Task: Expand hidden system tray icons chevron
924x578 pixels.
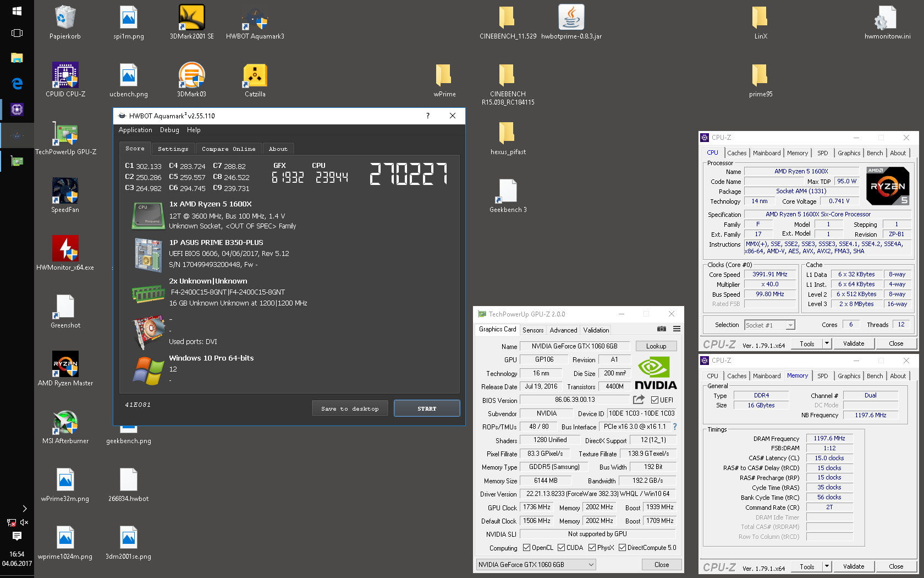Action: [x=24, y=508]
